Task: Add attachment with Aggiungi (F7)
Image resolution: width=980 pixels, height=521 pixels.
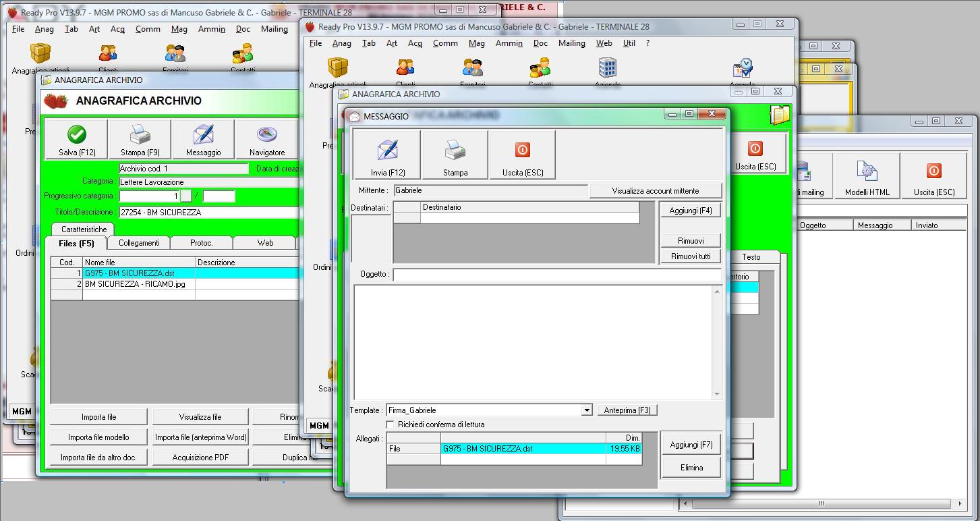Action: pos(691,445)
